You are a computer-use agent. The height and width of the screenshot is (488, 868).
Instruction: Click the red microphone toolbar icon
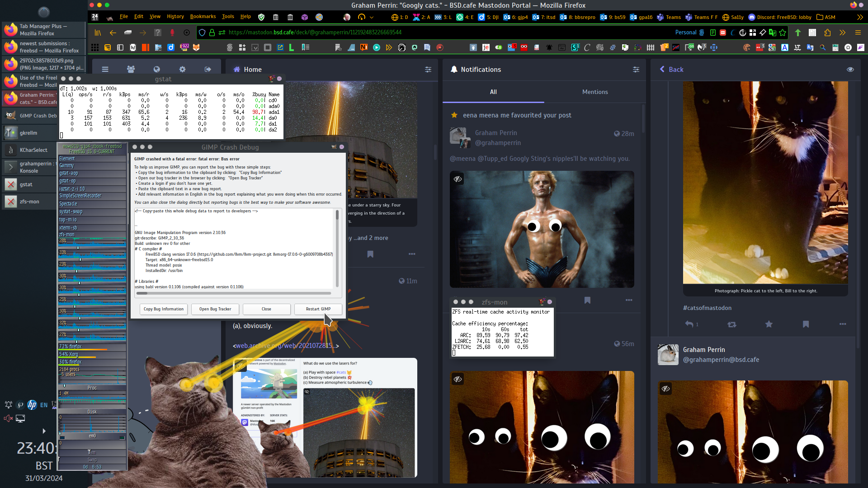click(172, 33)
